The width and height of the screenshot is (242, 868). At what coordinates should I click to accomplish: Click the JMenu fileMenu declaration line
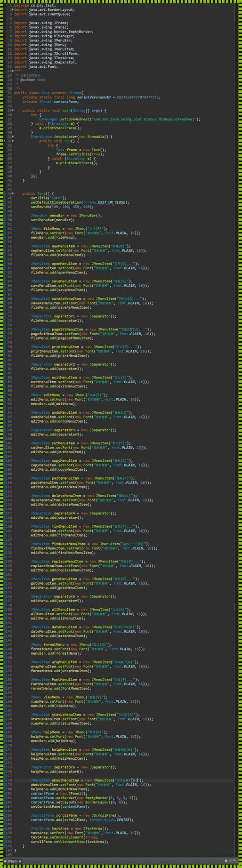[x=69, y=229]
